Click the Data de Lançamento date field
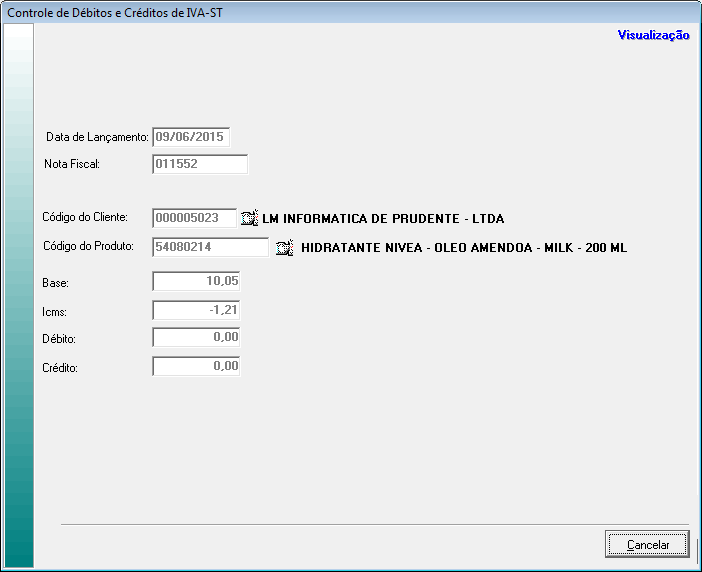This screenshot has height=572, width=702. pos(191,136)
